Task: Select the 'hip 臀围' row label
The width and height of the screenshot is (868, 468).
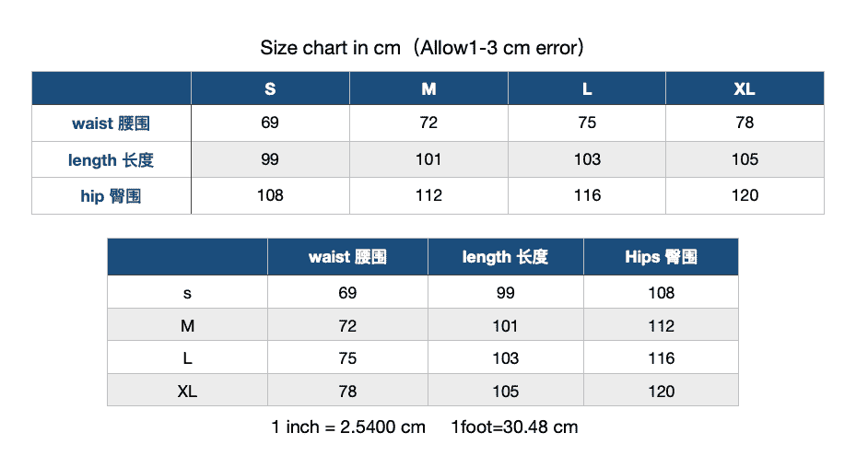Action: click(111, 196)
